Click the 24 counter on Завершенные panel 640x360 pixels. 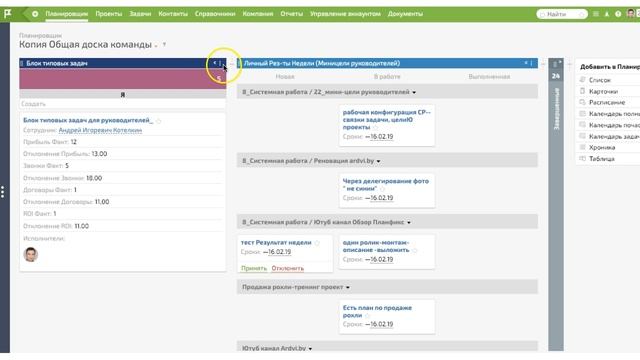pyautogui.click(x=556, y=76)
